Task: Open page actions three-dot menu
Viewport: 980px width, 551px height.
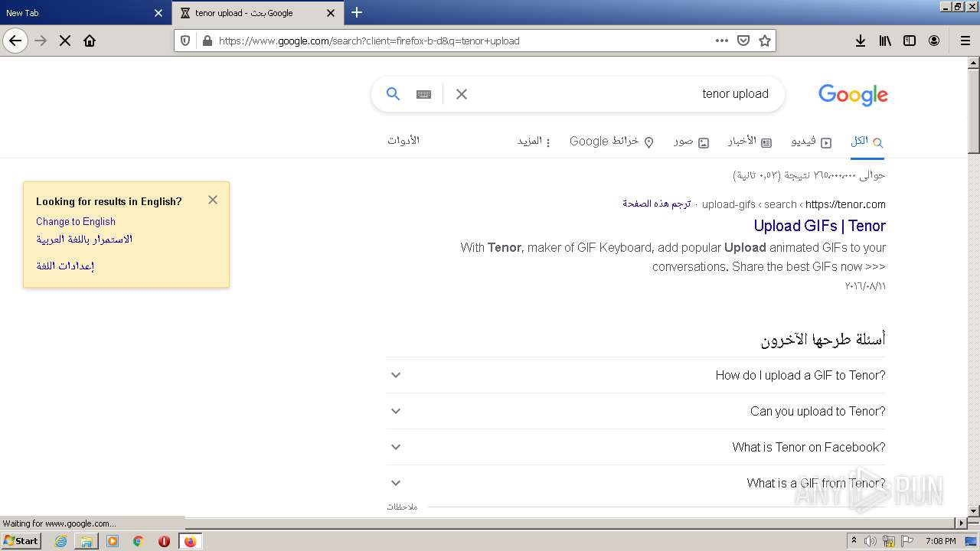Action: click(722, 41)
